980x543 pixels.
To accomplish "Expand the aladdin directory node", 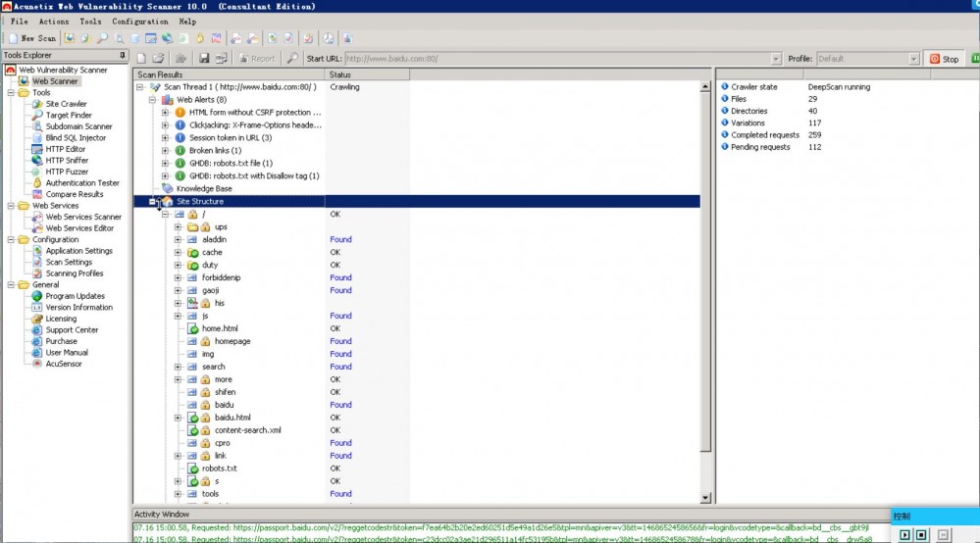I will click(179, 239).
